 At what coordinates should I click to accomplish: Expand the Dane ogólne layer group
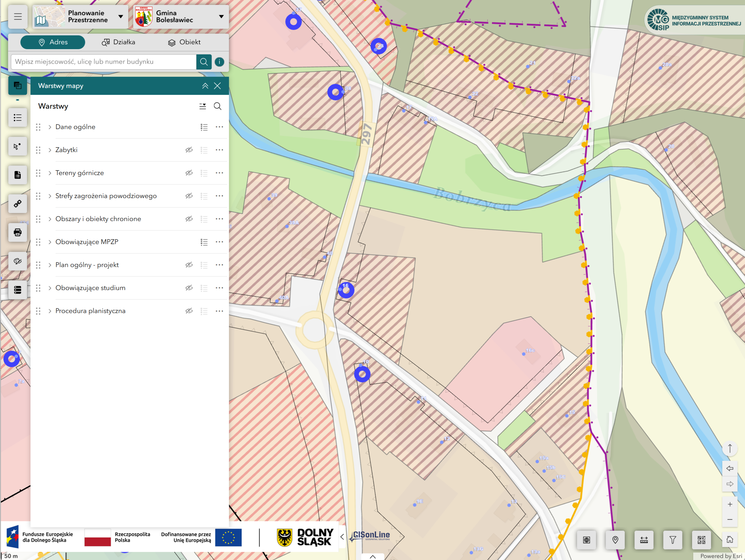pos(50,127)
